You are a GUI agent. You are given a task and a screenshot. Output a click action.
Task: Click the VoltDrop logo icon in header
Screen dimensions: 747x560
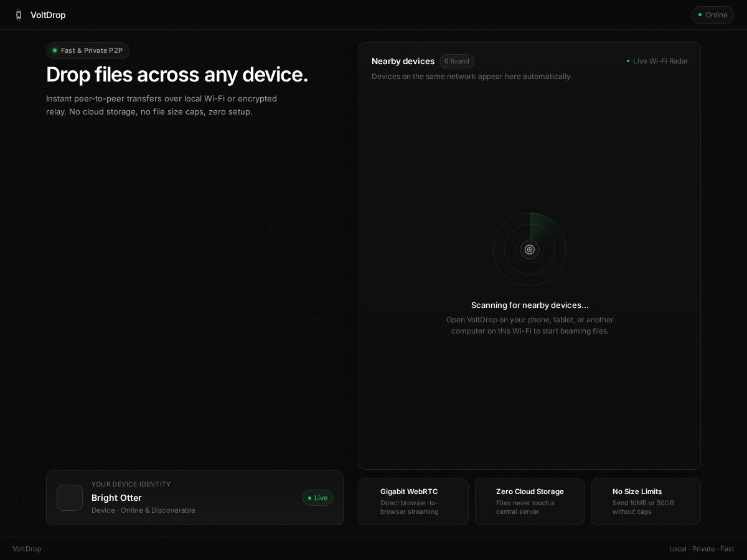19,15
